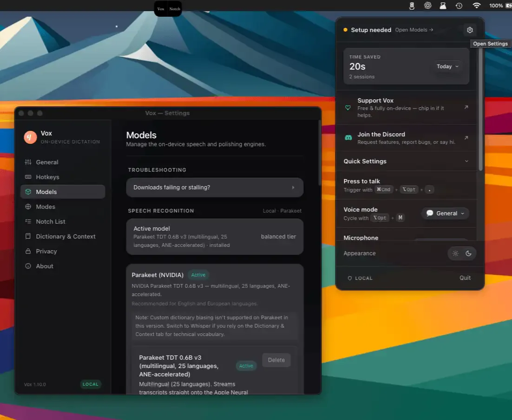Viewport: 512px width, 420px height.
Task: Click the Hotkeys keyboard icon
Action: point(28,177)
